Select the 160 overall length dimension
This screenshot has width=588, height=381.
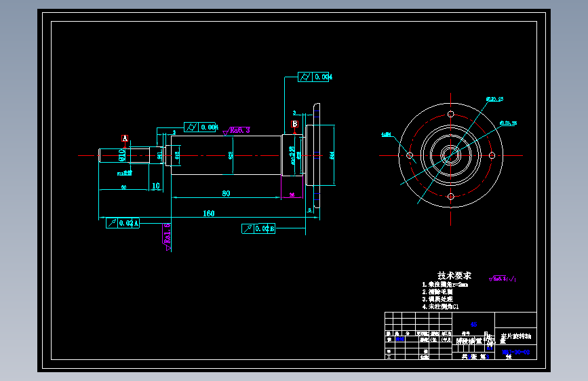pyautogui.click(x=209, y=214)
